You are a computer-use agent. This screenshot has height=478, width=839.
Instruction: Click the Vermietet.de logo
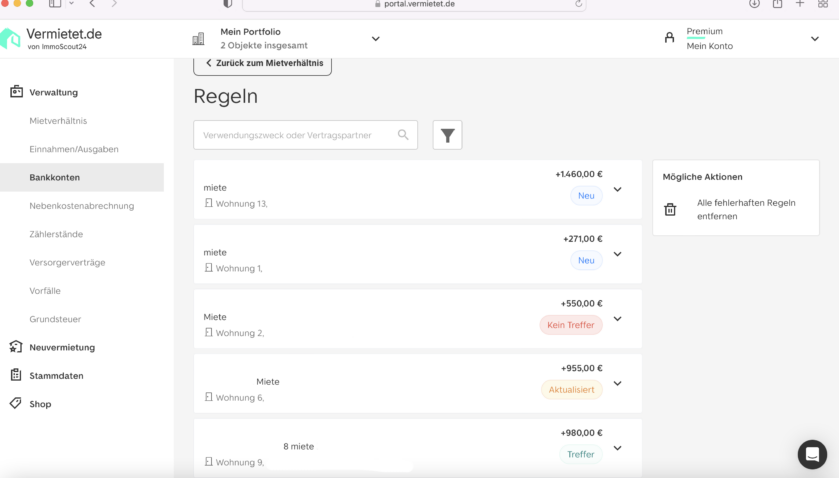51,39
